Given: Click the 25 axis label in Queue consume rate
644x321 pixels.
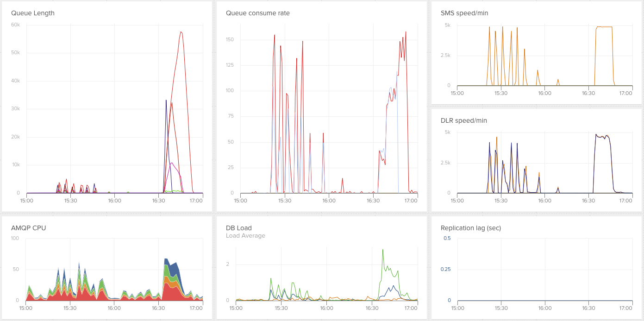Looking at the screenshot, I should click(231, 168).
